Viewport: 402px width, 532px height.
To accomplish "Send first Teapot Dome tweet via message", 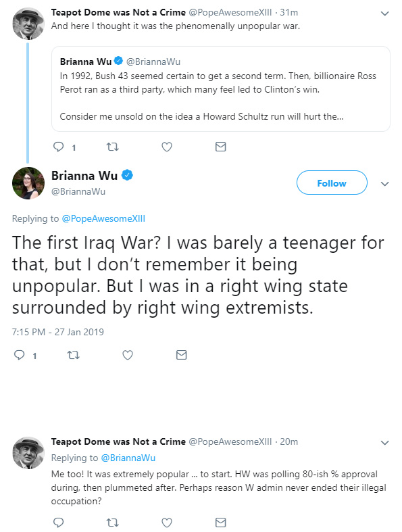I will (220, 147).
